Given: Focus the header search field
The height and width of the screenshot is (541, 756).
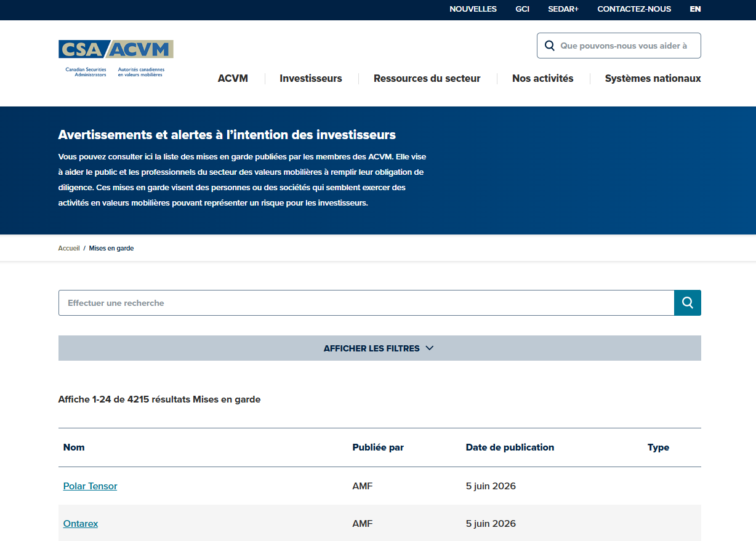Looking at the screenshot, I should coord(619,46).
